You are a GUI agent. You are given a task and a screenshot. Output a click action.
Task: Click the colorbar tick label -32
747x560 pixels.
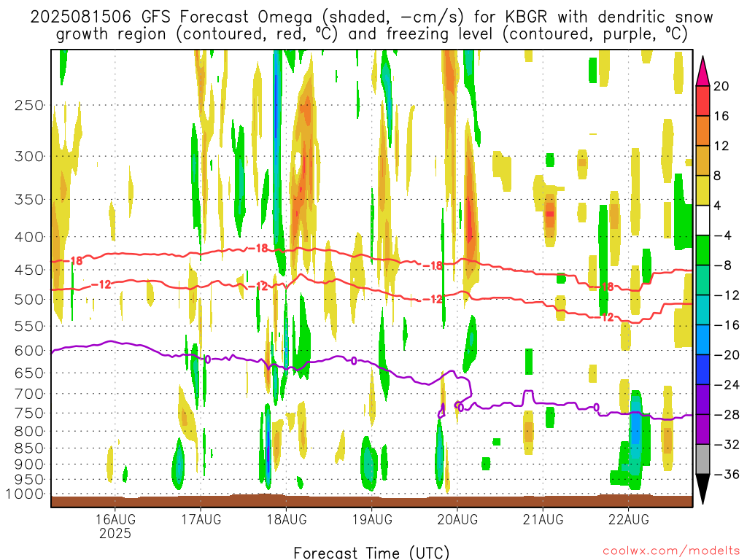click(727, 444)
